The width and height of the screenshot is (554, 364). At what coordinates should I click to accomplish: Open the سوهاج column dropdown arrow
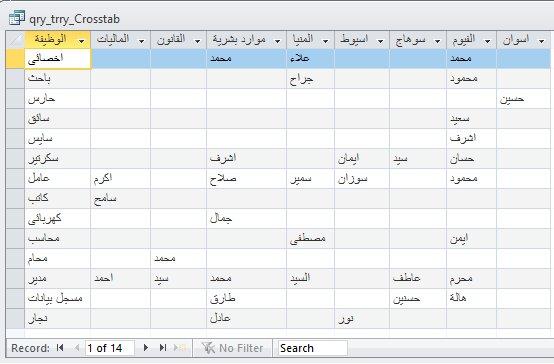[438, 41]
